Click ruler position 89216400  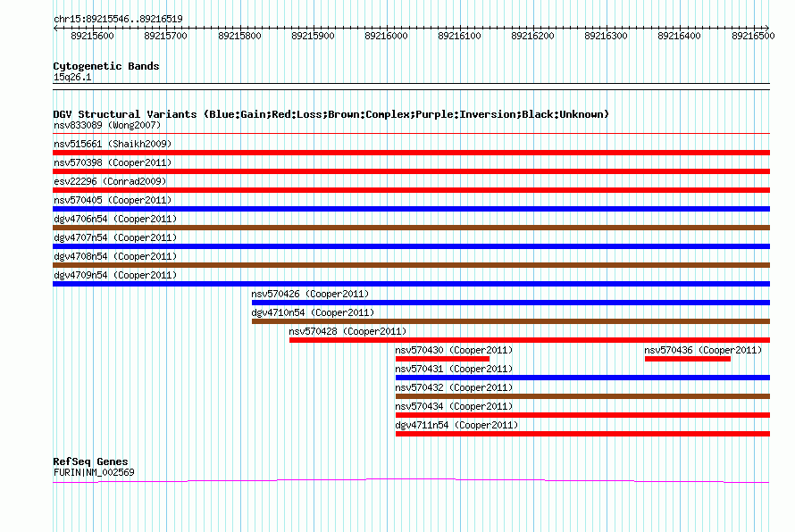point(680,36)
